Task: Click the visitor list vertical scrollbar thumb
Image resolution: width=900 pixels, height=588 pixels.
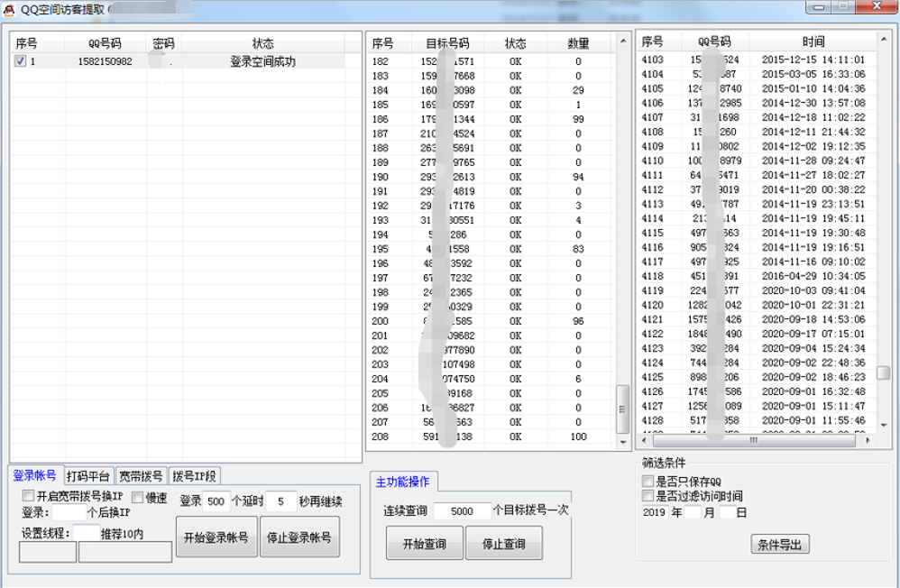Action: click(x=884, y=372)
